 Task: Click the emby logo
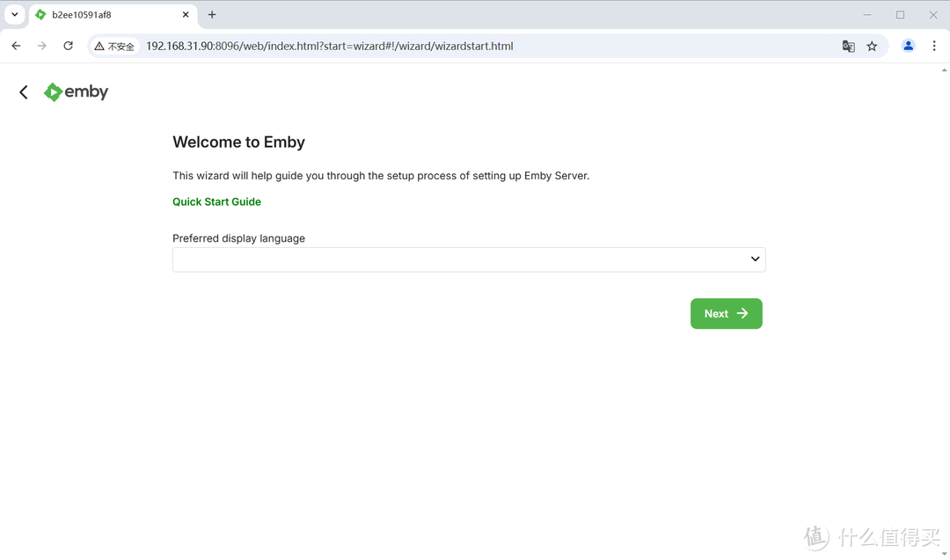[x=76, y=92]
